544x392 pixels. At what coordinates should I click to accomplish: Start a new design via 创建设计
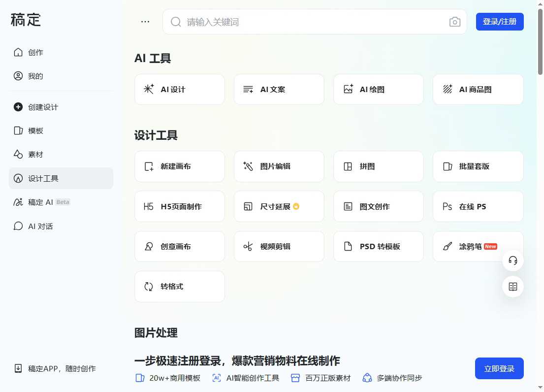pyautogui.click(x=41, y=107)
